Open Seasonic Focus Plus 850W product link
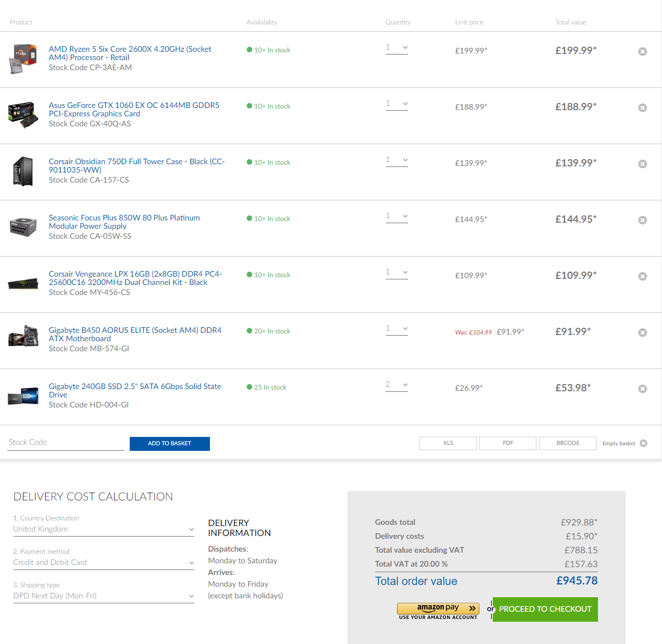The width and height of the screenshot is (662, 644). tap(124, 222)
